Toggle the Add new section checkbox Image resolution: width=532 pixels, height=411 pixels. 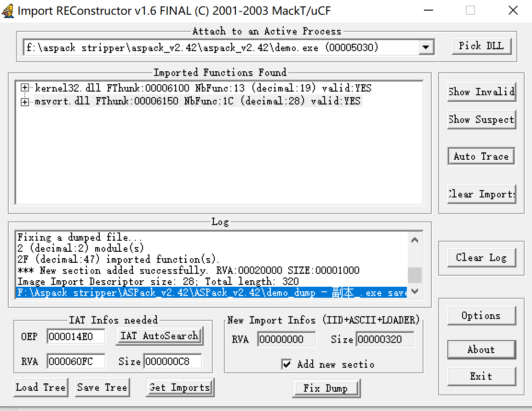pyautogui.click(x=286, y=364)
